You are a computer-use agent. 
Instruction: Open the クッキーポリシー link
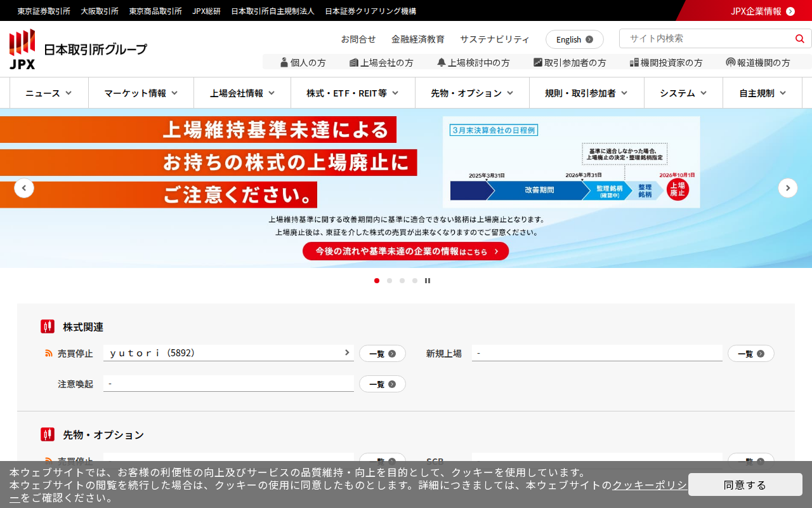(x=649, y=485)
